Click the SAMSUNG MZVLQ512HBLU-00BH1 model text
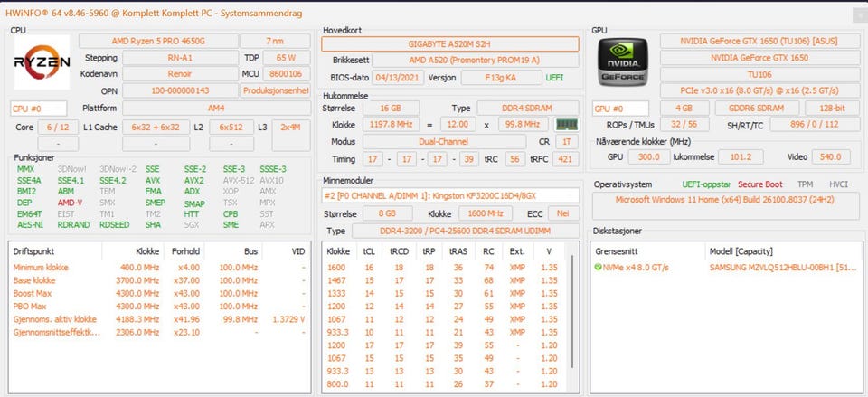The height and width of the screenshot is (397, 868). coord(785,268)
